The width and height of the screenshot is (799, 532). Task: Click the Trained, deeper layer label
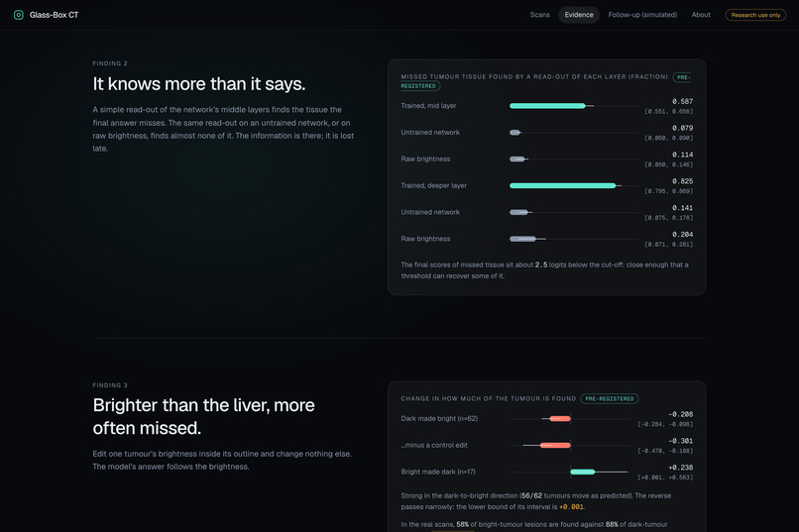coord(433,186)
